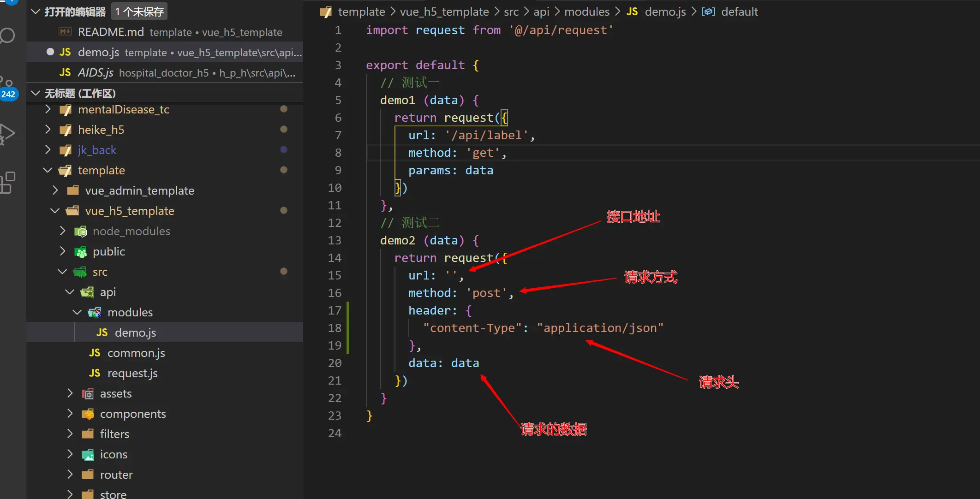Image resolution: width=980 pixels, height=499 pixels.
Task: Click the node_modules folder icon
Action: pyautogui.click(x=81, y=231)
